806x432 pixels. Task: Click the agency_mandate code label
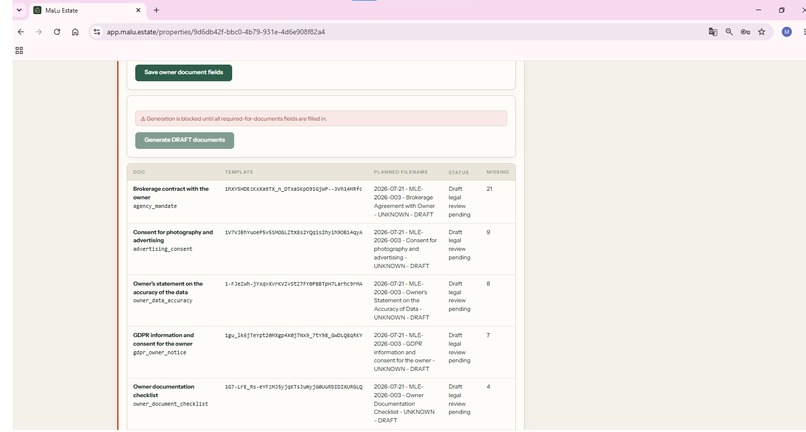(x=155, y=206)
